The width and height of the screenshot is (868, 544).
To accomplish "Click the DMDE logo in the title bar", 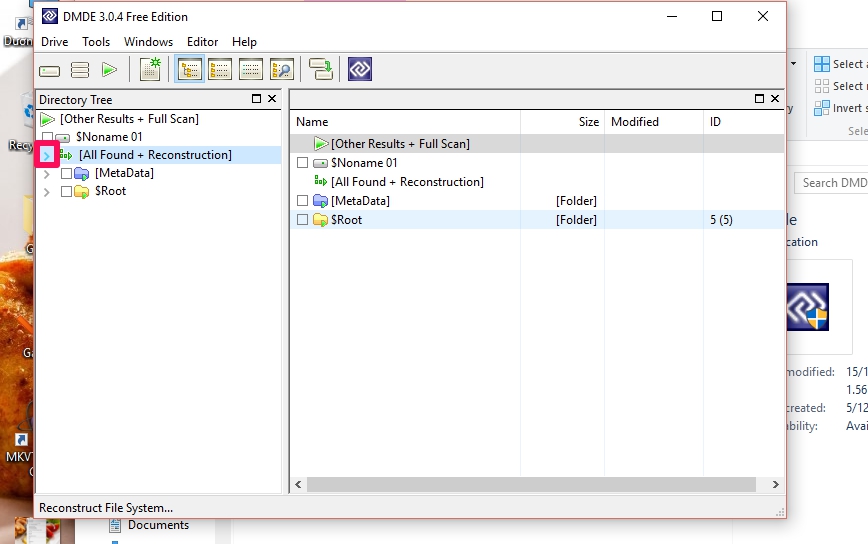I will pyautogui.click(x=50, y=17).
